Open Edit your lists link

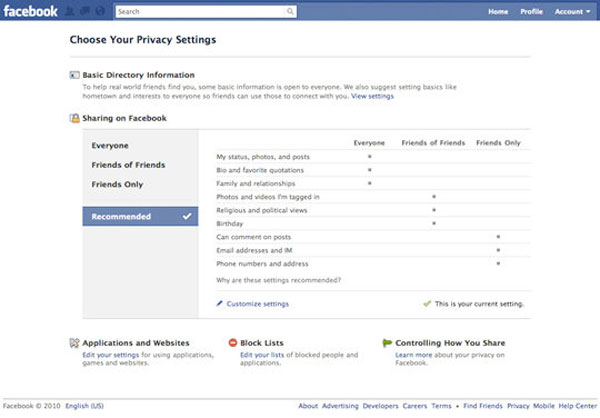pyautogui.click(x=262, y=355)
